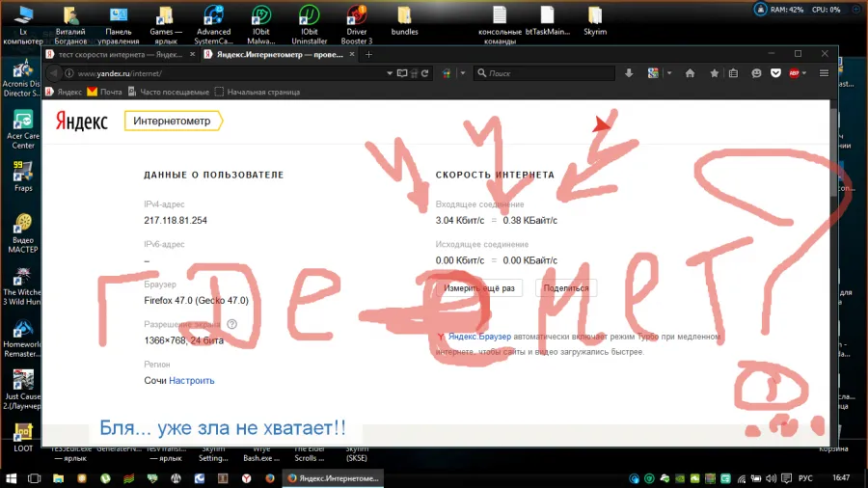Open Driver Booster 3 desktop shortcut
Screen dimensions: 868x488
tap(357, 25)
